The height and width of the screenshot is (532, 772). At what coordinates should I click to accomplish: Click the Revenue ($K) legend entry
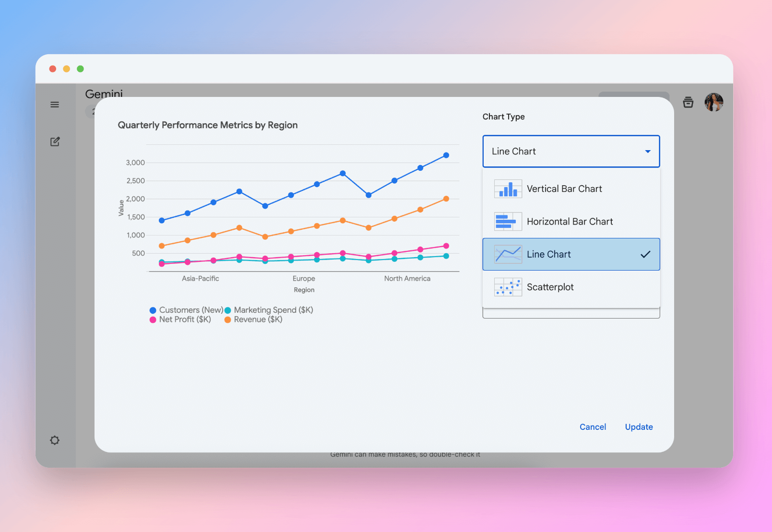point(253,319)
